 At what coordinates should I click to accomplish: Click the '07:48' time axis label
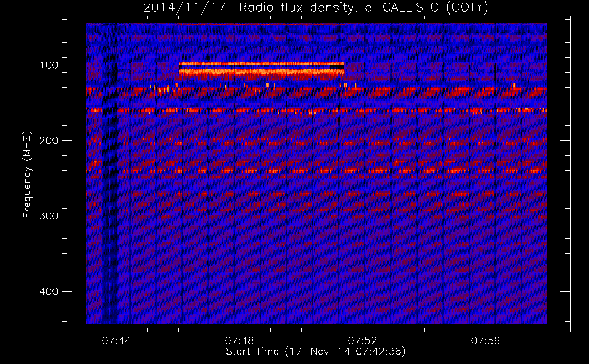(x=240, y=341)
